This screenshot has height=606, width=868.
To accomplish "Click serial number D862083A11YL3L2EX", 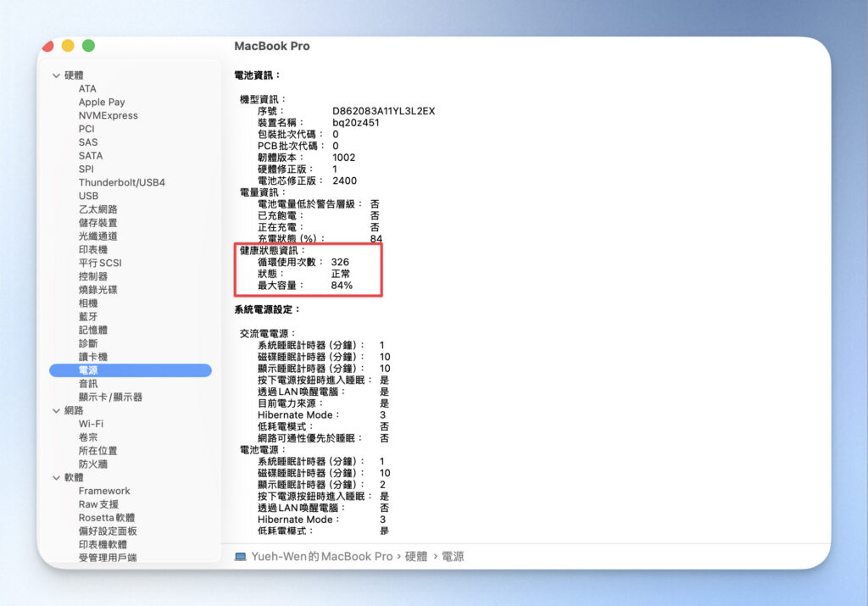I will tap(384, 111).
